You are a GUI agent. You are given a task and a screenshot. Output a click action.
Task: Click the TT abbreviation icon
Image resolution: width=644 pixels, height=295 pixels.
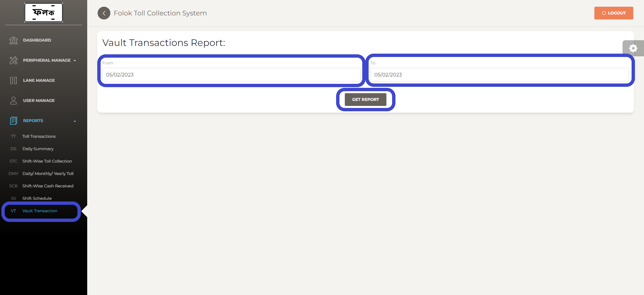(x=13, y=136)
